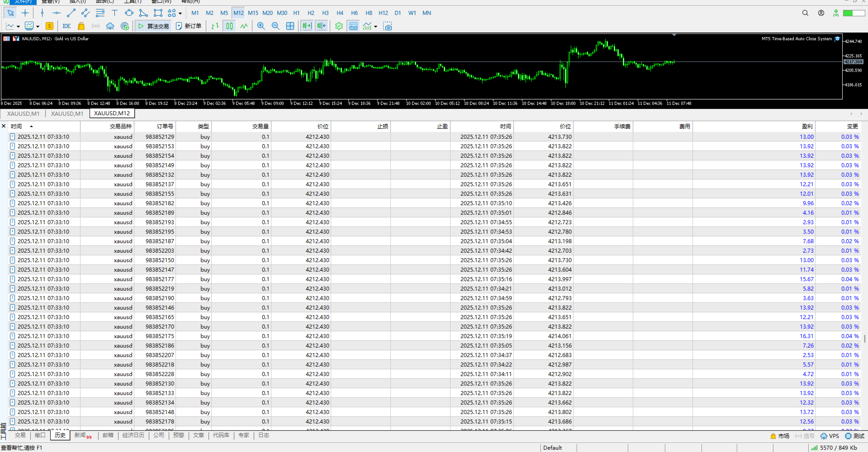Image resolution: width=868 pixels, height=452 pixels.
Task: Set timeframe to H1
Action: coord(296,13)
